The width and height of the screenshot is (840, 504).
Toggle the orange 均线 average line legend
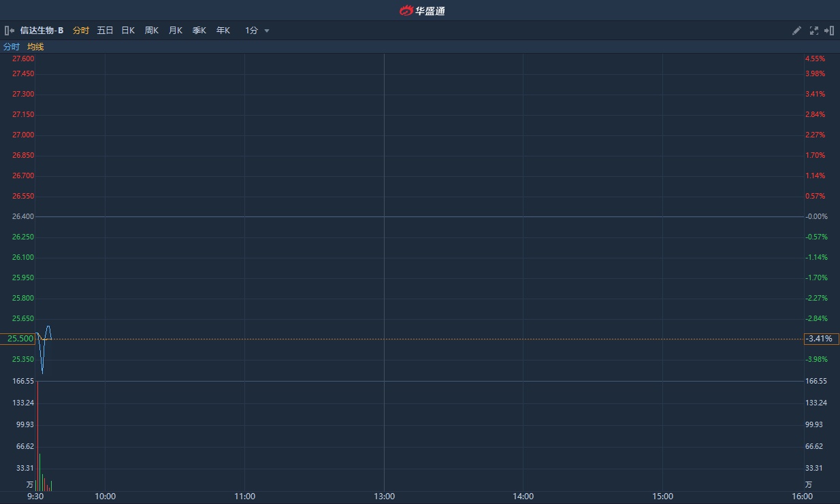click(x=35, y=47)
